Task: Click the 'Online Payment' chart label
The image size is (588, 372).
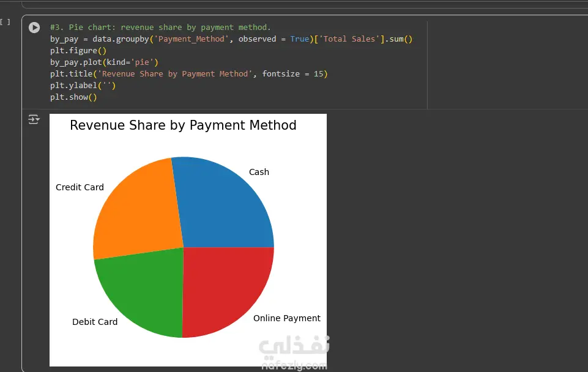Action: (x=287, y=318)
